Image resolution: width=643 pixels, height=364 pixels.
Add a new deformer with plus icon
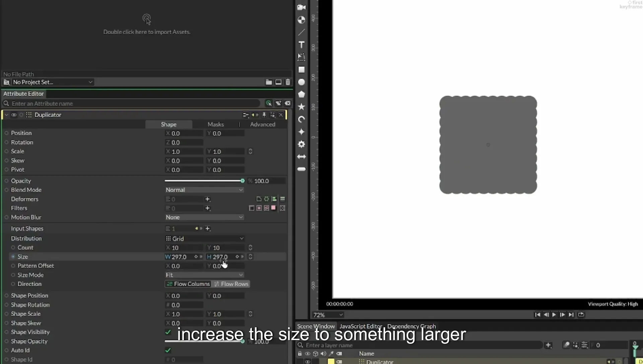coord(208,199)
